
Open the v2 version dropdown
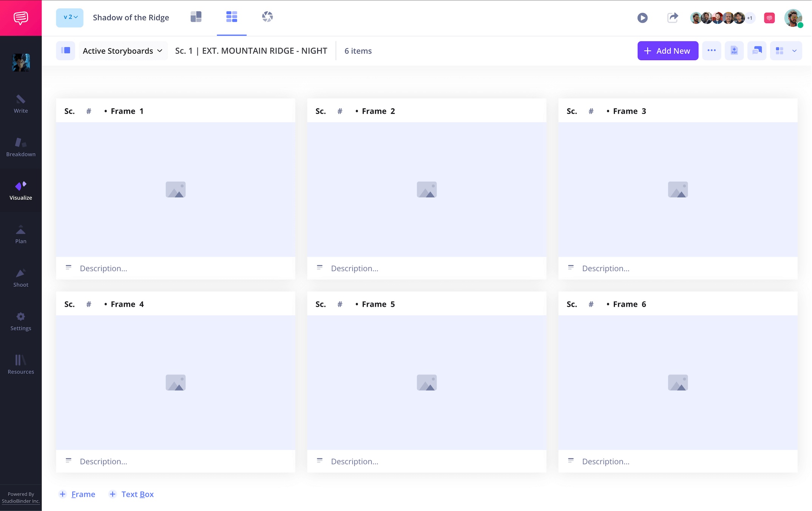click(x=69, y=17)
